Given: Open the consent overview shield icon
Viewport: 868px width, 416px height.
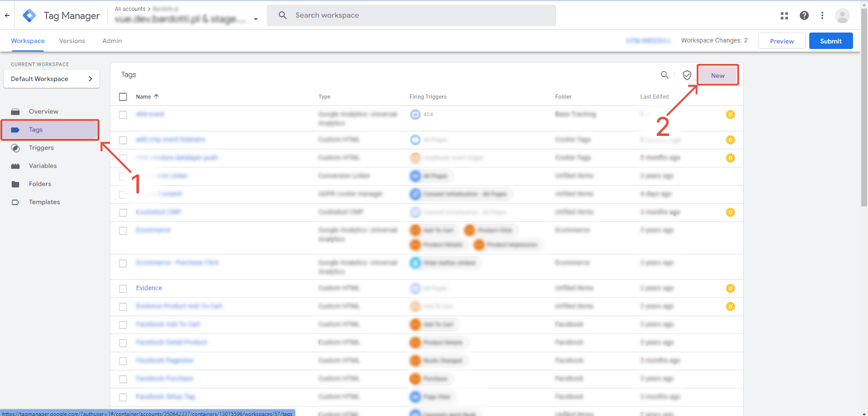Looking at the screenshot, I should click(x=687, y=75).
